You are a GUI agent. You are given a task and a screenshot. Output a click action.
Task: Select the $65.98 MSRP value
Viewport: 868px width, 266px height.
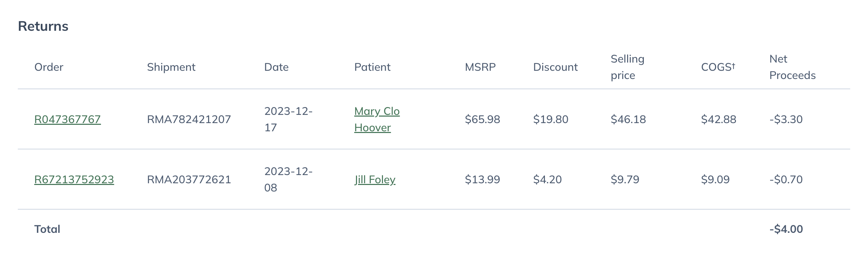click(x=482, y=119)
